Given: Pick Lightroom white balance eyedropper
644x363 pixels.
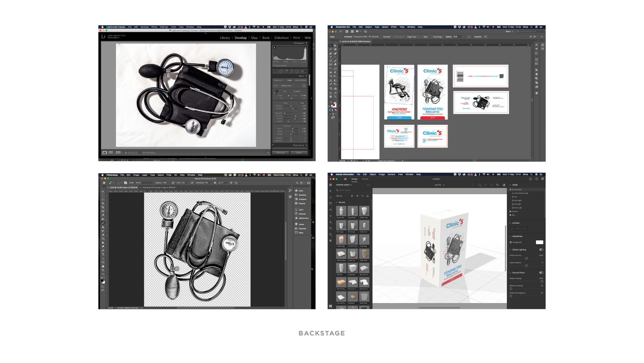Looking at the screenshot, I should tap(276, 92).
